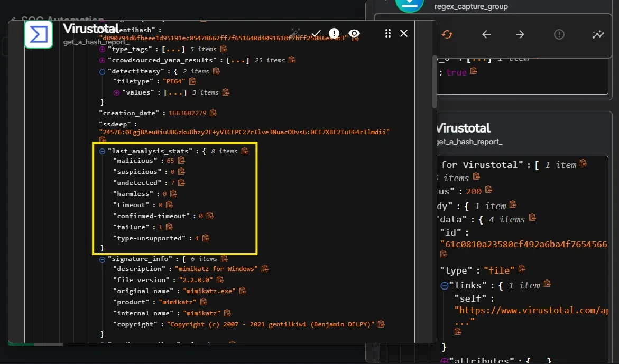This screenshot has width=619, height=364.
Task: Click the left arrow navigation icon
Action: [486, 34]
